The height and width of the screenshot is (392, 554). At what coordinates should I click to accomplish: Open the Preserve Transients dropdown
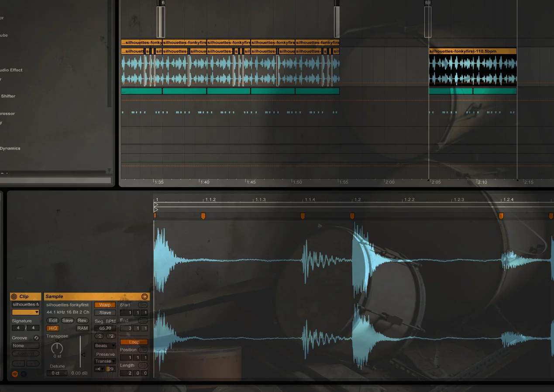click(x=105, y=361)
